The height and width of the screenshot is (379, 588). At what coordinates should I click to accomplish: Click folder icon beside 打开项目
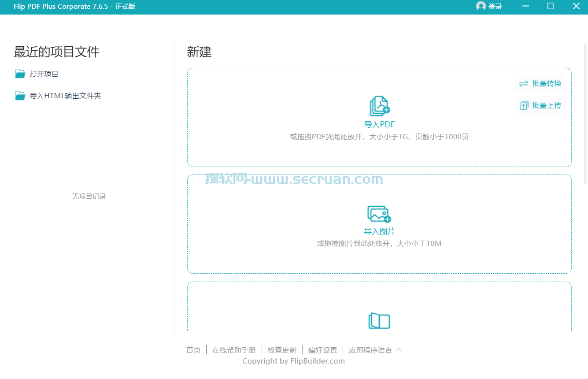[x=20, y=74]
